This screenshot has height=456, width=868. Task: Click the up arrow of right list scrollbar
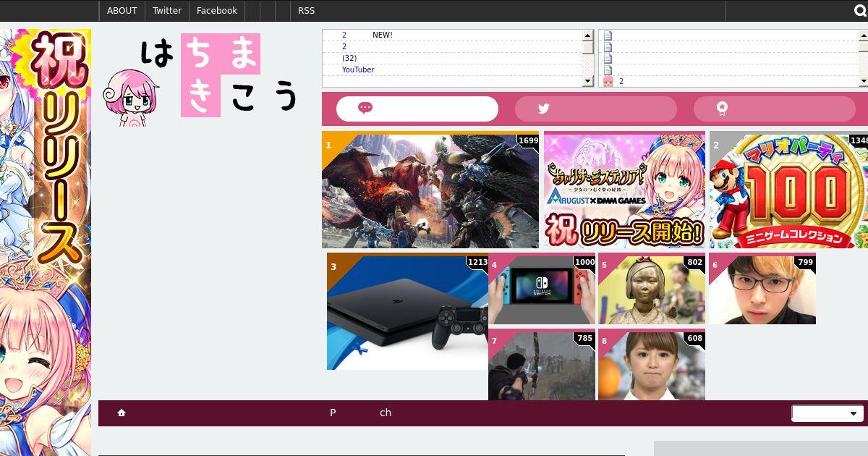click(863, 35)
